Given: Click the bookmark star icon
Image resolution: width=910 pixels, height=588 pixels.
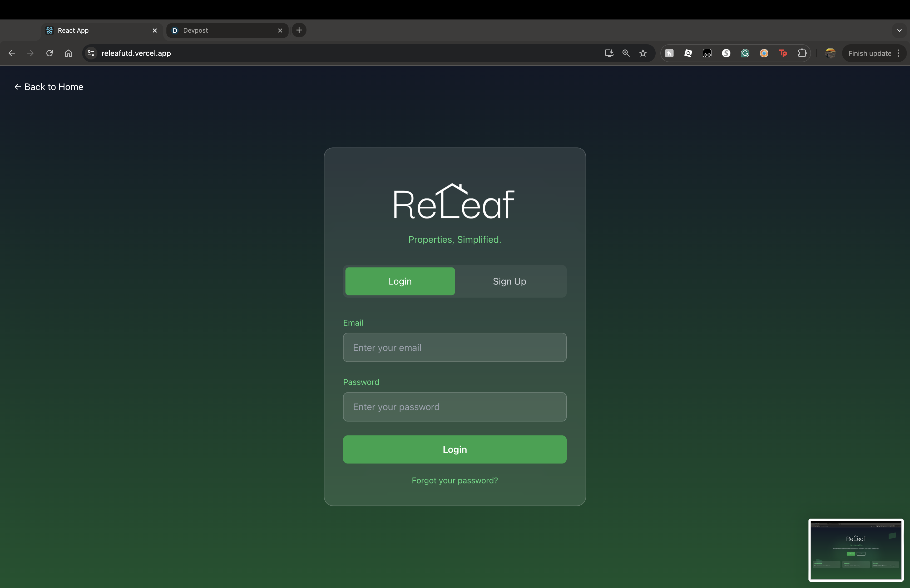Looking at the screenshot, I should (x=643, y=53).
